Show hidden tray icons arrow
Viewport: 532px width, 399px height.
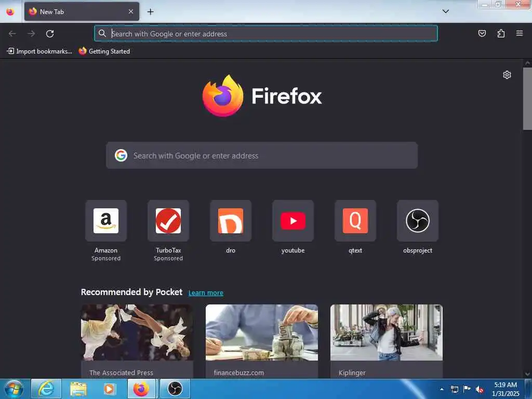coord(442,389)
